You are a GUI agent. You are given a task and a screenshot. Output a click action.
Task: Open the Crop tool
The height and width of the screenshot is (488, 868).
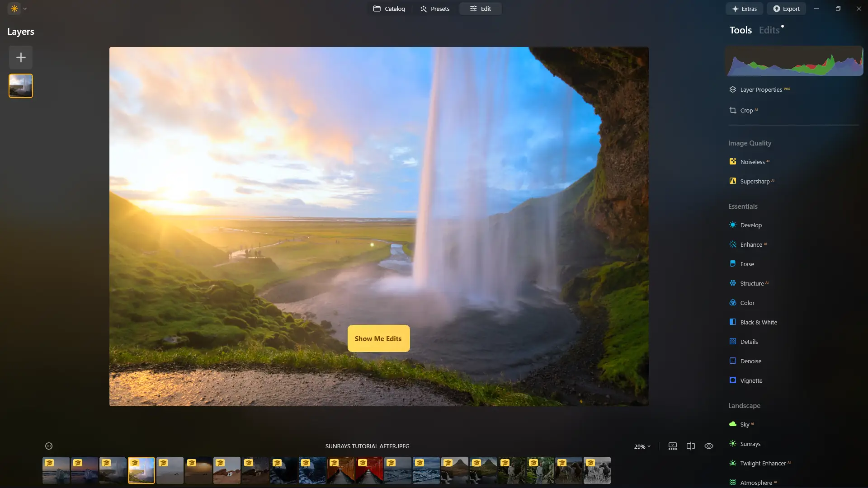point(746,110)
